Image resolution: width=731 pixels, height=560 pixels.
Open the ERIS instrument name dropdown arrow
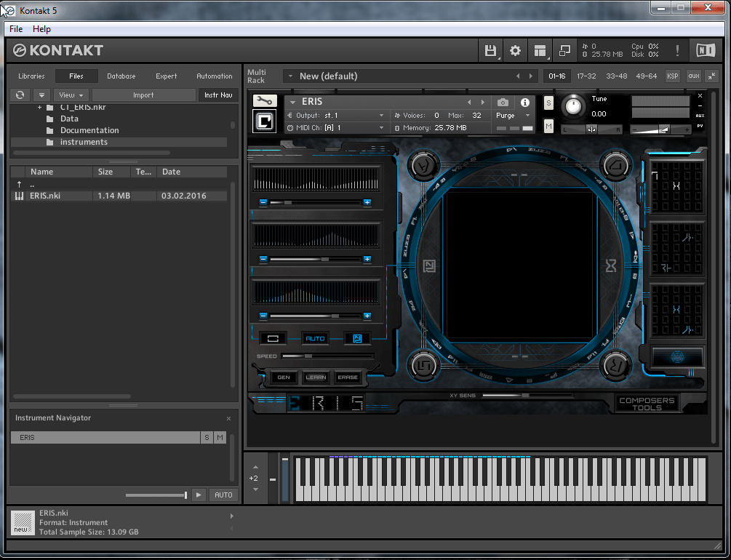tap(293, 102)
